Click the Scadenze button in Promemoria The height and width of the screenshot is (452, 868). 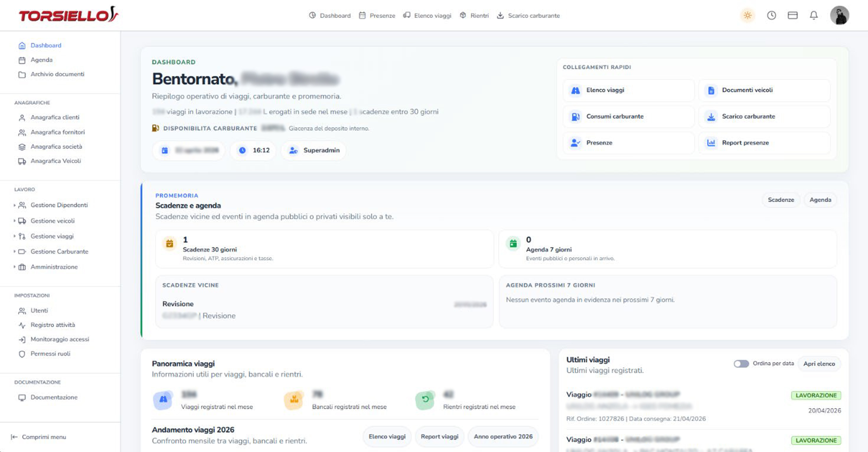(781, 200)
